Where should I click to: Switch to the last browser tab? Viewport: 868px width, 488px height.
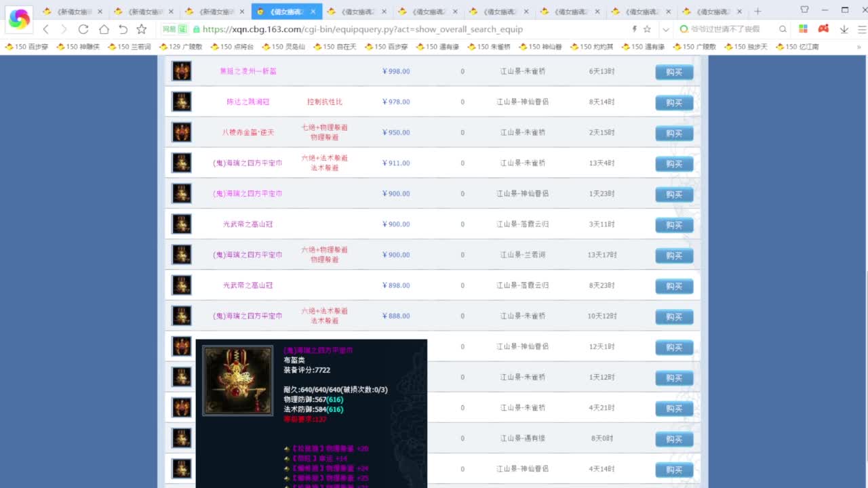click(x=711, y=12)
